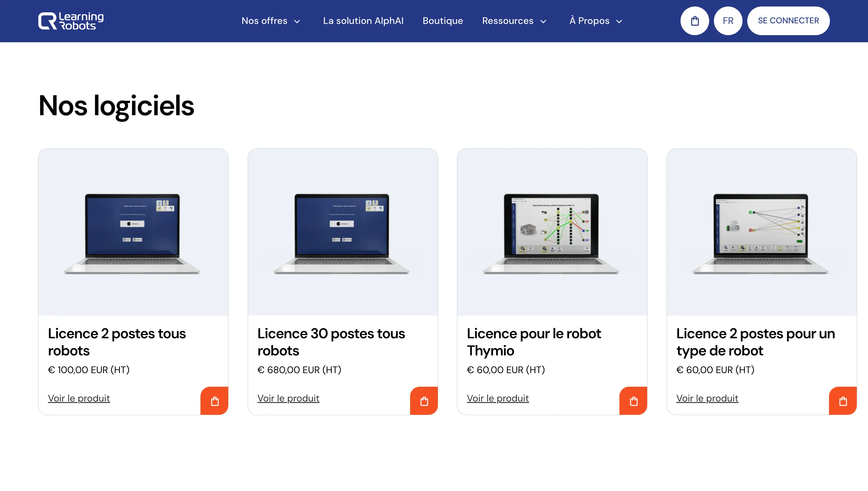
Task: View product Licence 30 postes tous robots
Action: (x=288, y=398)
